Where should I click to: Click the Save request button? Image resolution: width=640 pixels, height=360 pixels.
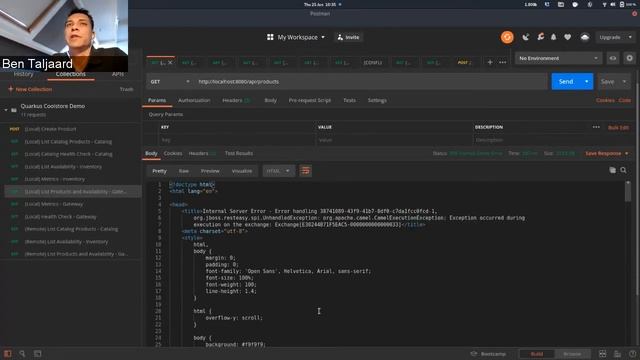[607, 82]
